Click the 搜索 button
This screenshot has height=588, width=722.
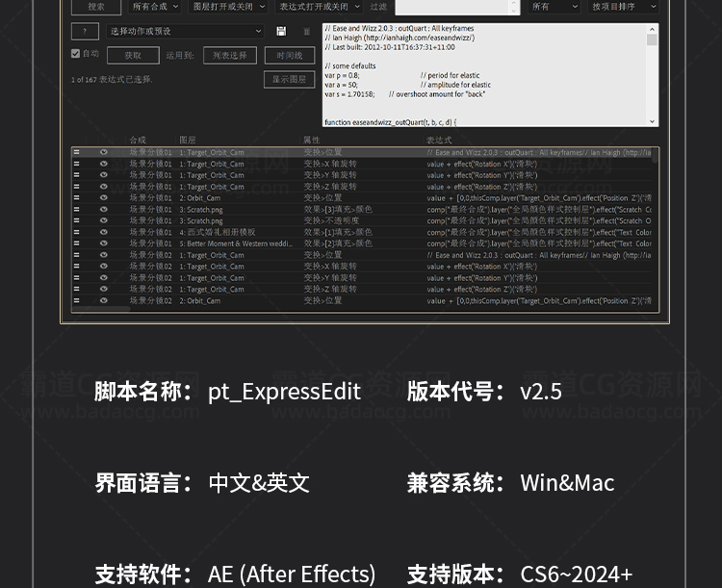[96, 7]
